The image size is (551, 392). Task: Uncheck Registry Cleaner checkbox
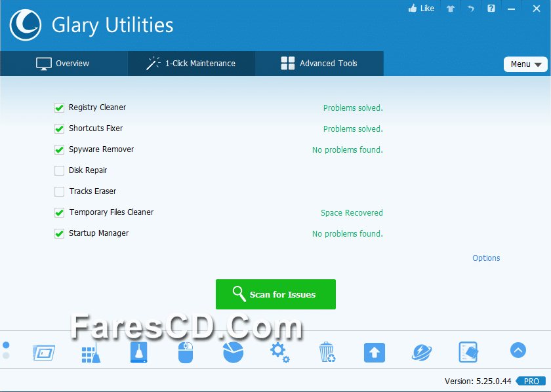click(60, 108)
